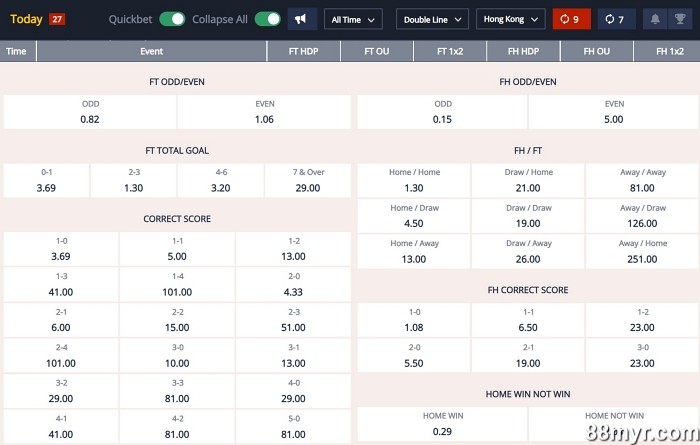Select FT total goal 2-3 odds
700x445 pixels.
pyautogui.click(x=133, y=181)
